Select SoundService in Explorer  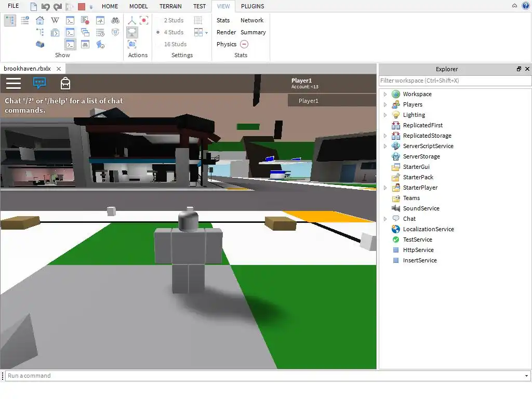click(421, 208)
